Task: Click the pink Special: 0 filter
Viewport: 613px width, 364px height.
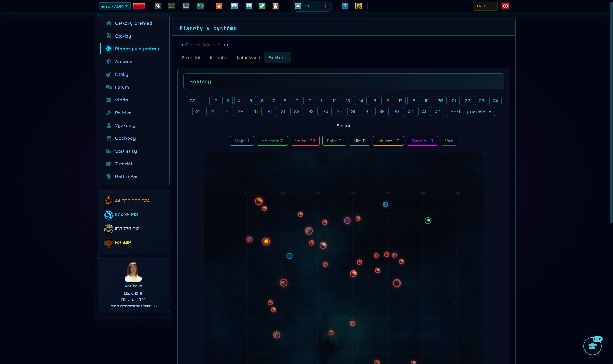Action: 422,141
